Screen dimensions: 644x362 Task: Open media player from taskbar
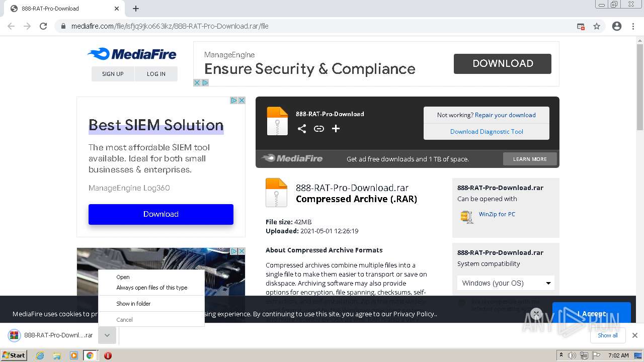73,355
